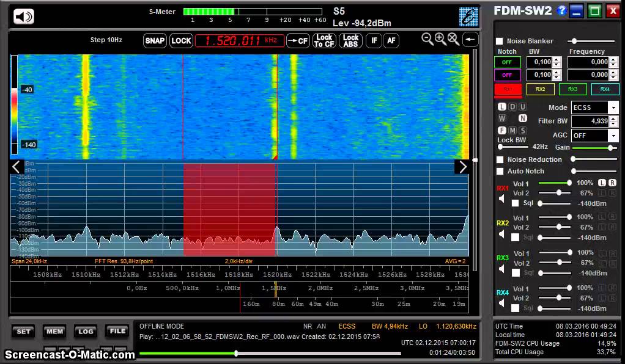The height and width of the screenshot is (364, 625).
Task: Enable RX4 squelch checkbox
Action: 516,308
